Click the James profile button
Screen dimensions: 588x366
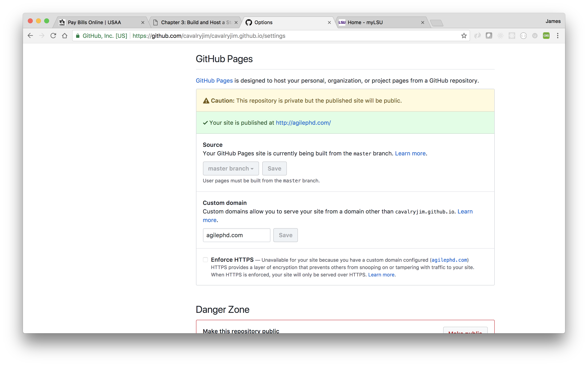pos(553,21)
